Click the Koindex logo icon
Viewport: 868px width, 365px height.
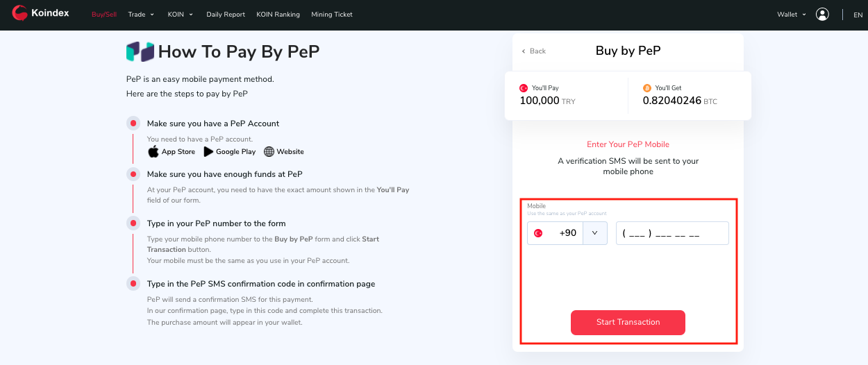tap(19, 13)
